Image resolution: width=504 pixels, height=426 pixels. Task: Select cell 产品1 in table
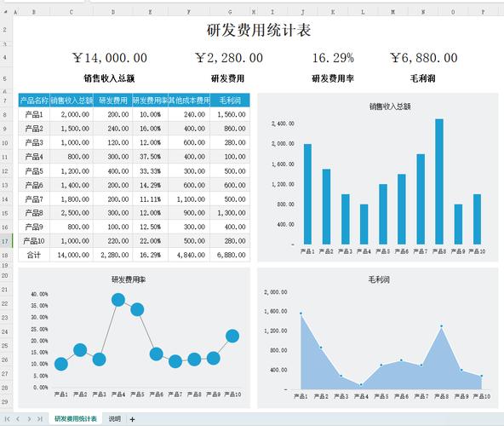tap(34, 114)
